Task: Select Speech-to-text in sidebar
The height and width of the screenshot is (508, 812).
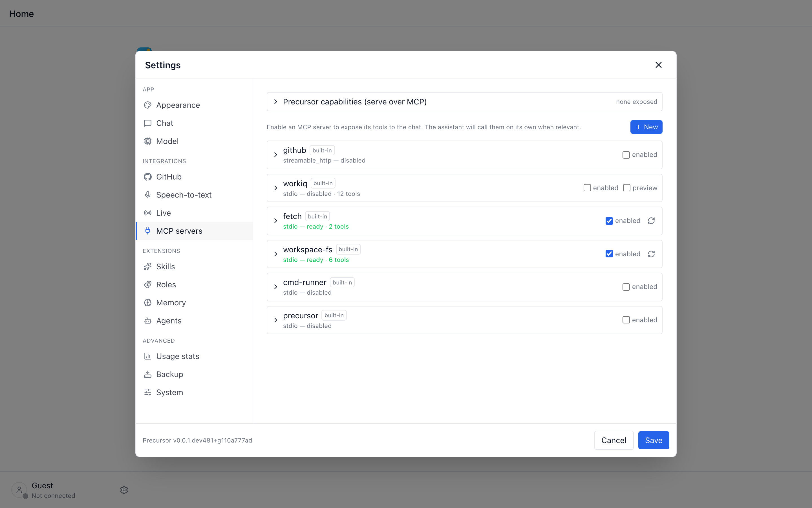Action: [x=194, y=195]
